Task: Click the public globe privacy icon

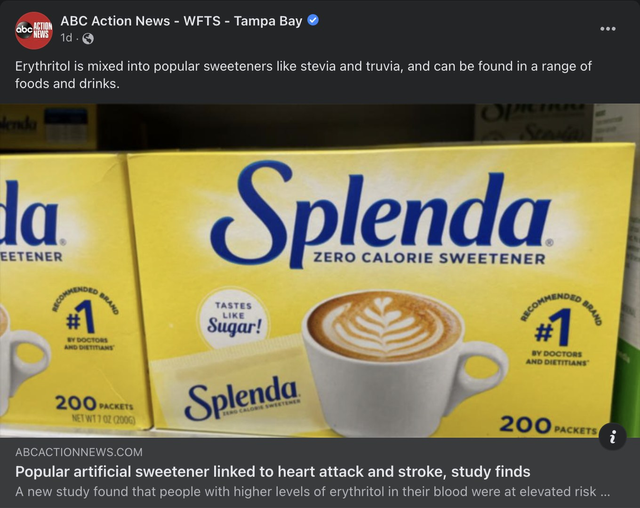Action: pyautogui.click(x=88, y=39)
